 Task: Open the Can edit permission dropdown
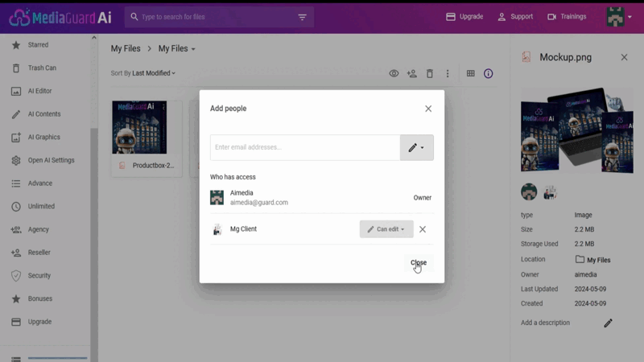pyautogui.click(x=386, y=229)
